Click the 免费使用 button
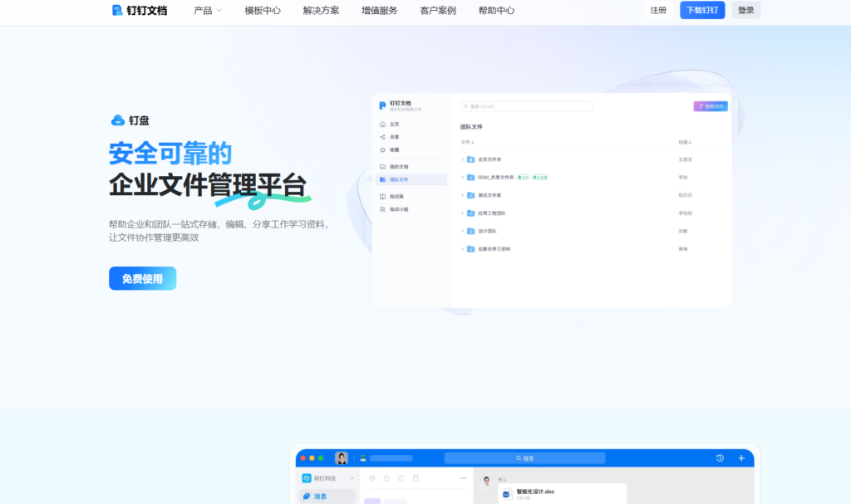851x504 pixels. 142,278
